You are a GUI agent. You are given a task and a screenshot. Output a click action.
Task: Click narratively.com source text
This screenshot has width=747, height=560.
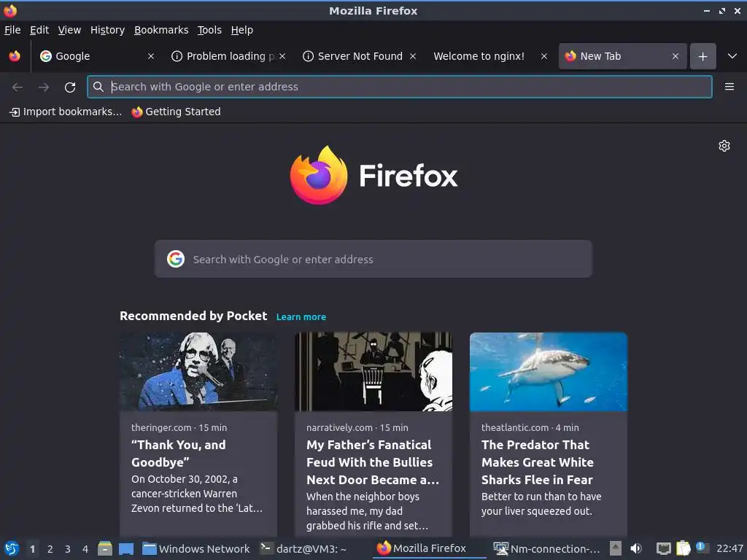(339, 427)
